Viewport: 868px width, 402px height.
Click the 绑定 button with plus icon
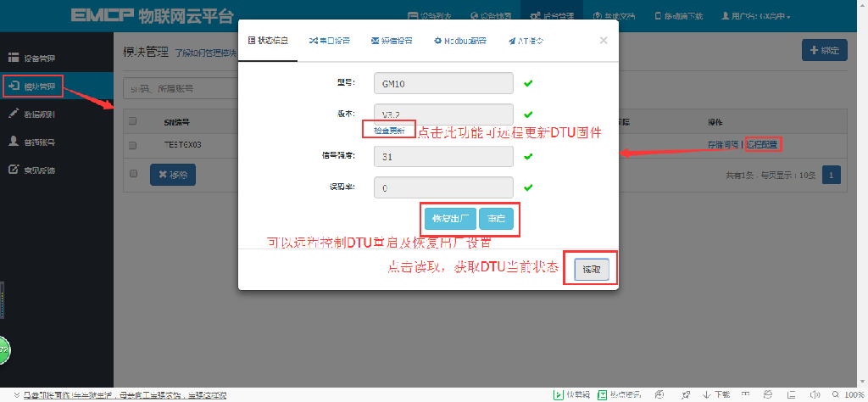pos(824,50)
